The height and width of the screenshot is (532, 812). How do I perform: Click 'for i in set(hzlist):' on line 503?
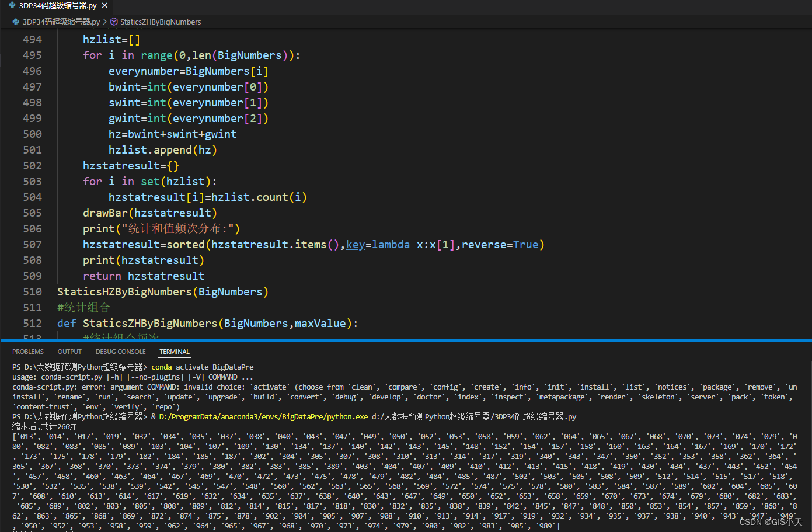150,182
